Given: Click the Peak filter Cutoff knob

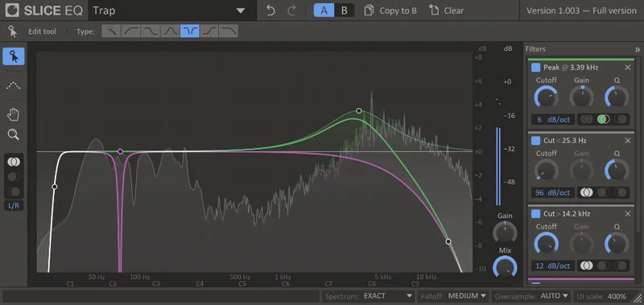Looking at the screenshot, I should click(x=546, y=97).
